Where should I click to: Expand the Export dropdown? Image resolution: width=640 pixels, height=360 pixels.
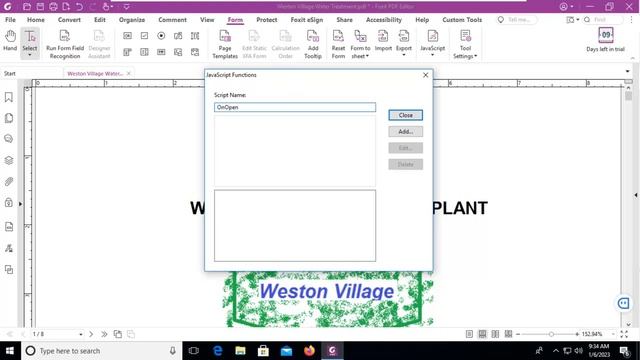pyautogui.click(x=404, y=55)
